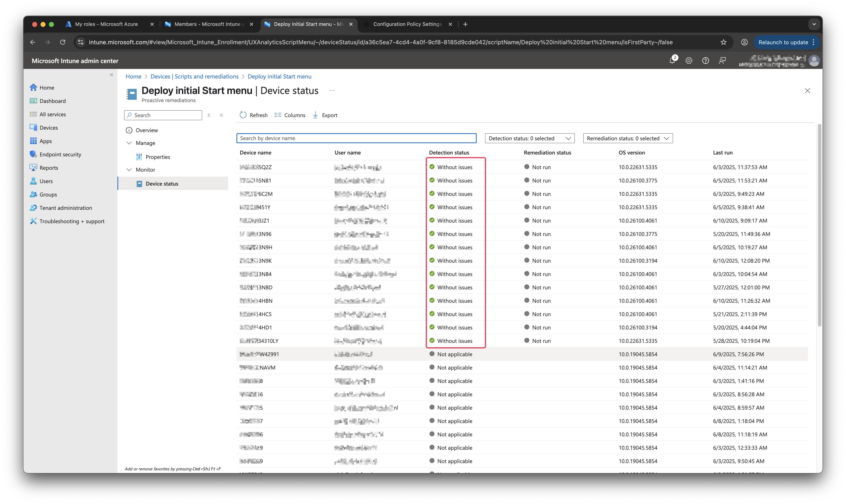Focus the Search by device name field

(356, 138)
